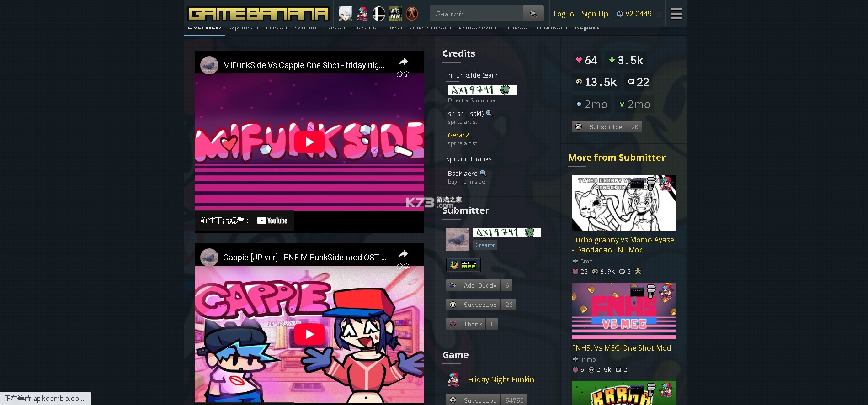Open Turbo granny vs Momo Ayase mod title
868x405 pixels.
point(623,245)
